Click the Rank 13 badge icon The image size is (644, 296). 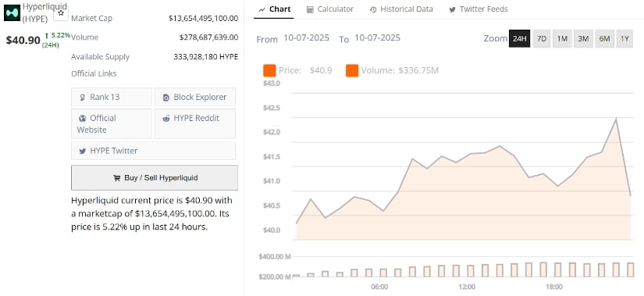(83, 98)
